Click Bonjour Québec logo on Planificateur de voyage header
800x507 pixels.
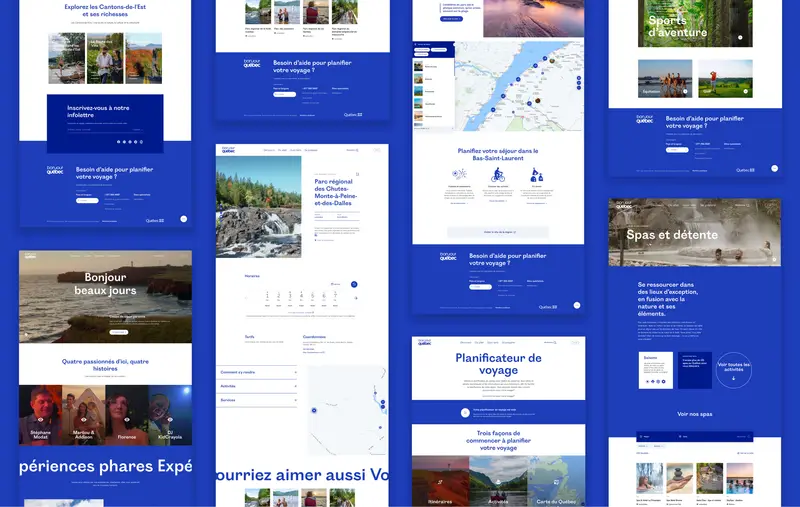(x=424, y=342)
